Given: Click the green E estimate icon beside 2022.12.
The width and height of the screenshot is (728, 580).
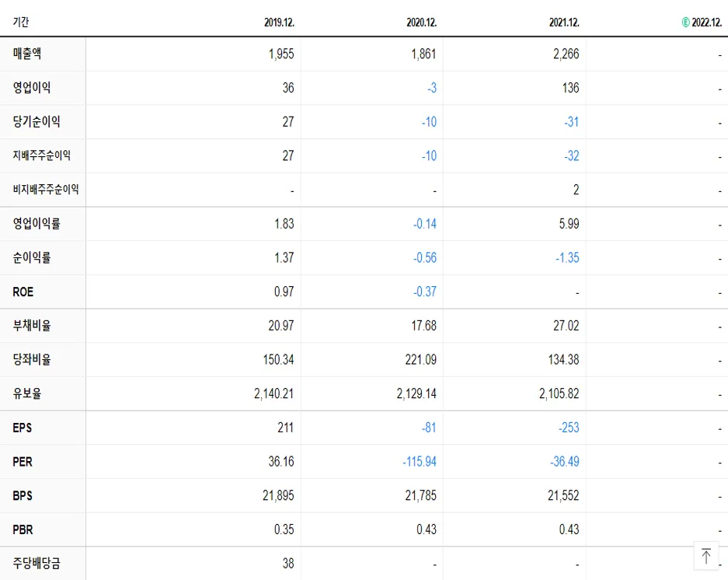Looking at the screenshot, I should point(685,23).
